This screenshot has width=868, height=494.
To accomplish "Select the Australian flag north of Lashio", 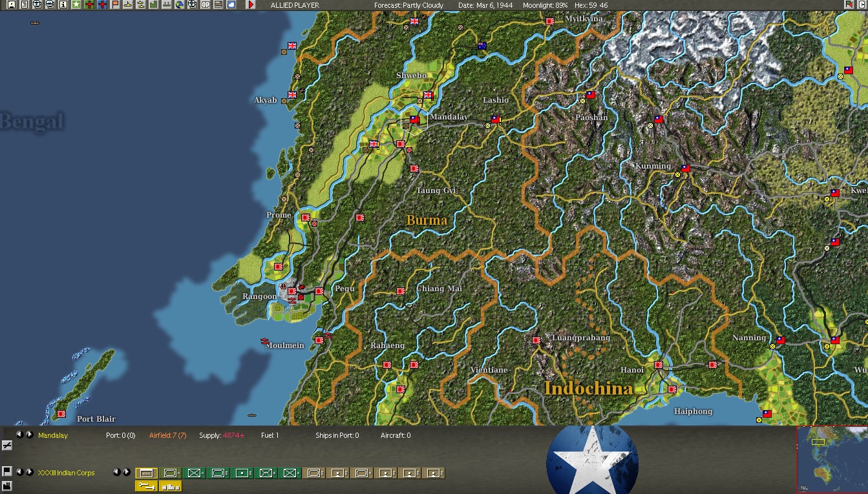I will pyautogui.click(x=482, y=46).
